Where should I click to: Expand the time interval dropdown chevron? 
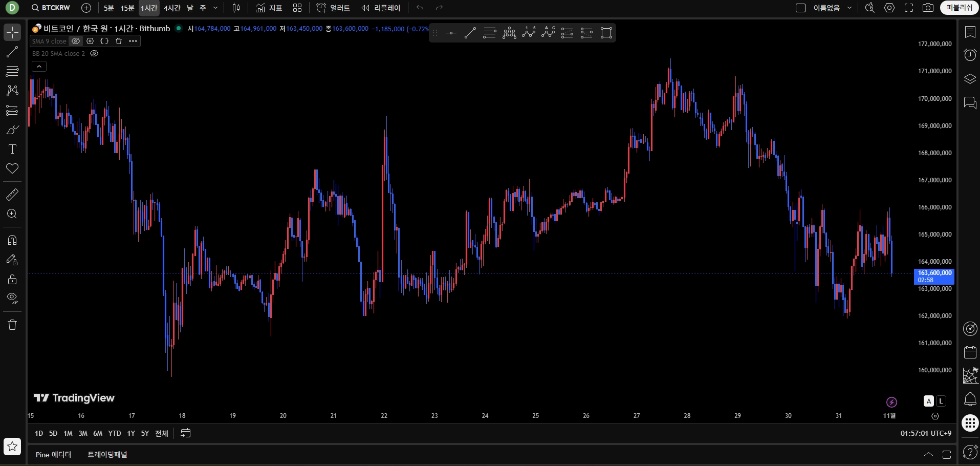pyautogui.click(x=215, y=8)
